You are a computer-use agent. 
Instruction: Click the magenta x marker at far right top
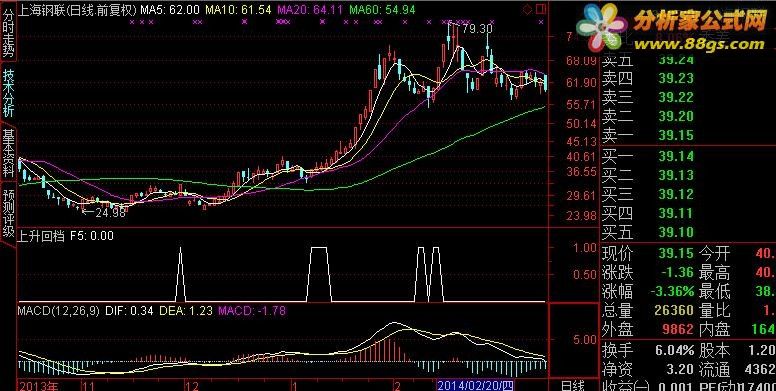[x=541, y=22]
